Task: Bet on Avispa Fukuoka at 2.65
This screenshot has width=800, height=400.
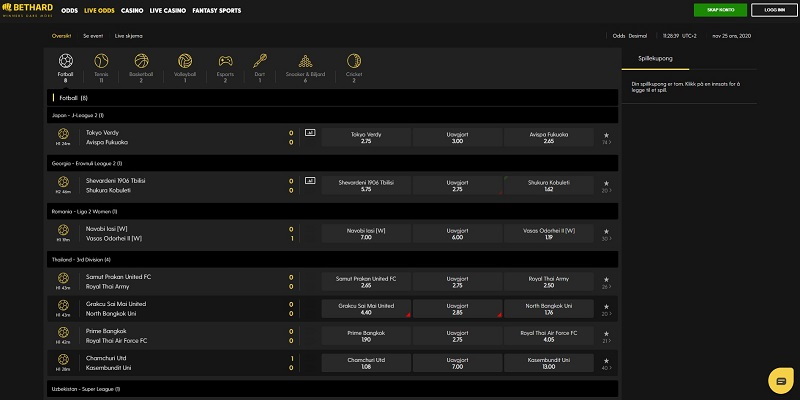Action: (548, 137)
